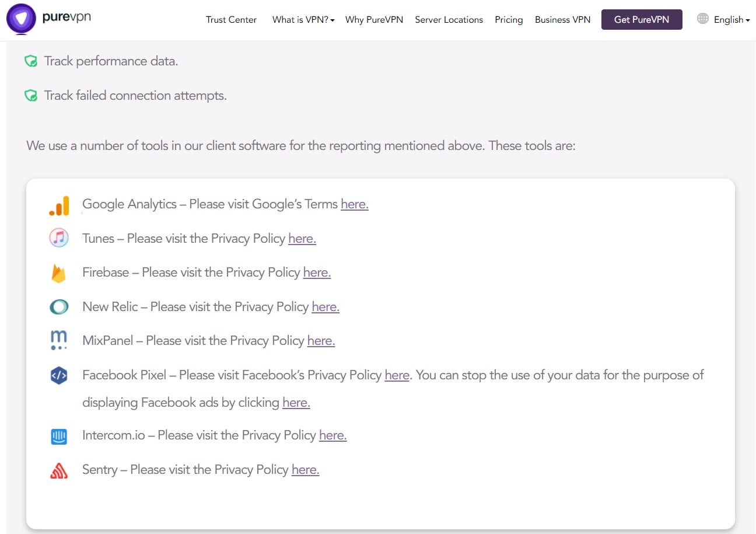756x534 pixels.
Task: Click the New Relic circle icon
Action: click(59, 306)
